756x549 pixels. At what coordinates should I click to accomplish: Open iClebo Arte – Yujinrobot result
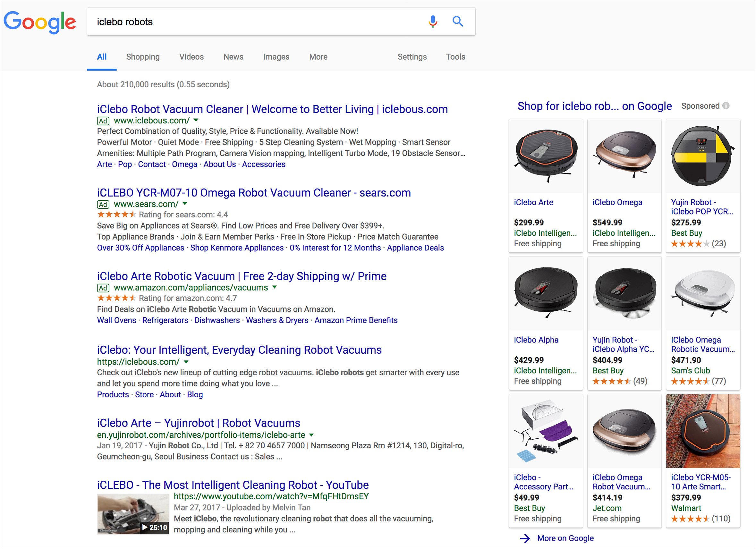[198, 423]
